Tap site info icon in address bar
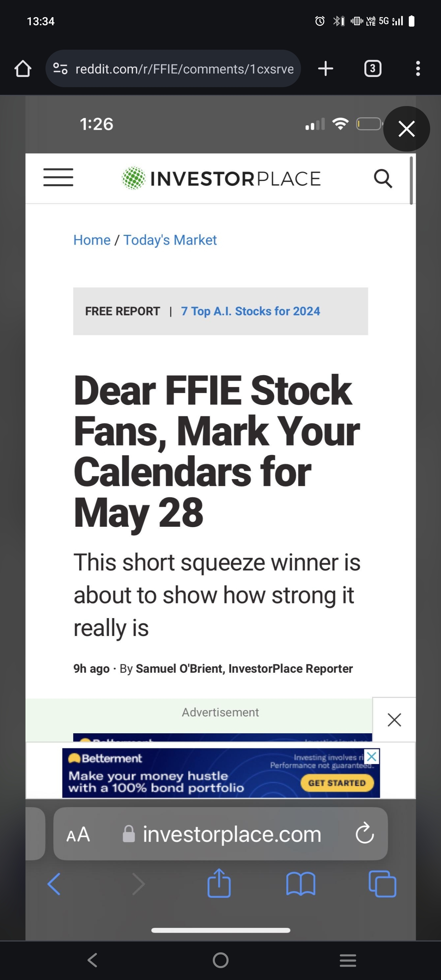441x980 pixels. pyautogui.click(x=60, y=69)
